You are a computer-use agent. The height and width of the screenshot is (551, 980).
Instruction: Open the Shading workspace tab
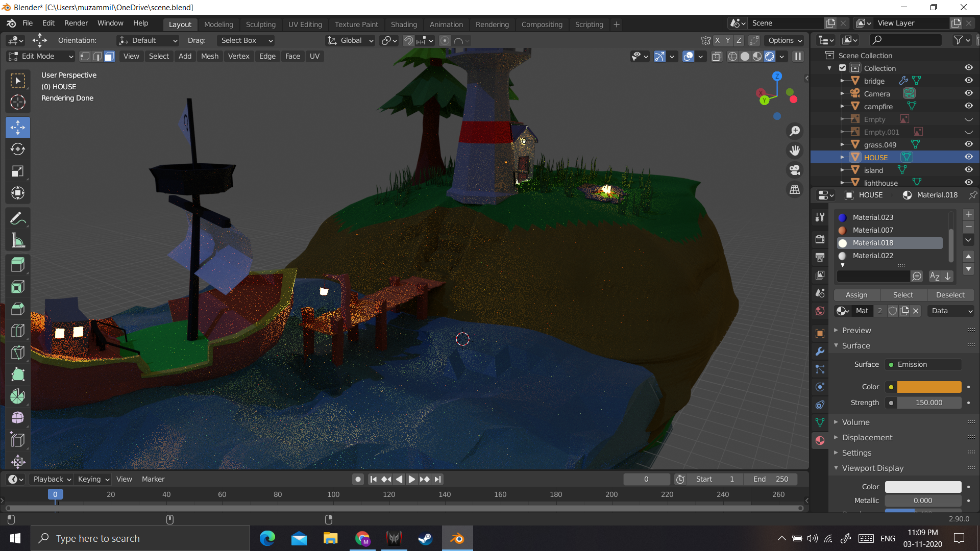pyautogui.click(x=404, y=24)
